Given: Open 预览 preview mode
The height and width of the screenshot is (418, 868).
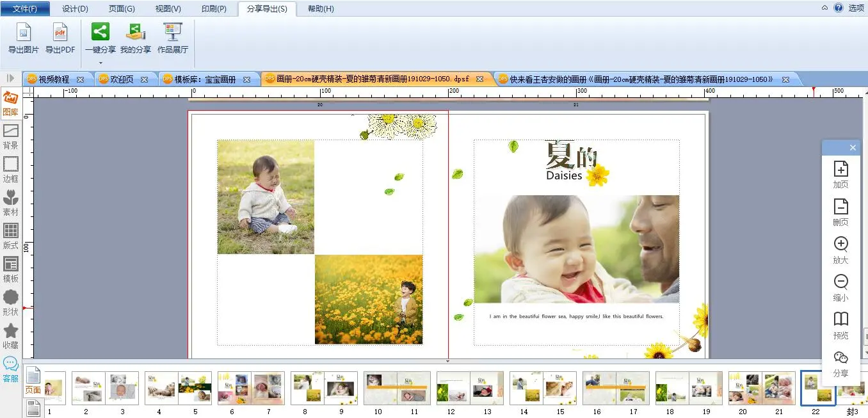Looking at the screenshot, I should (840, 325).
